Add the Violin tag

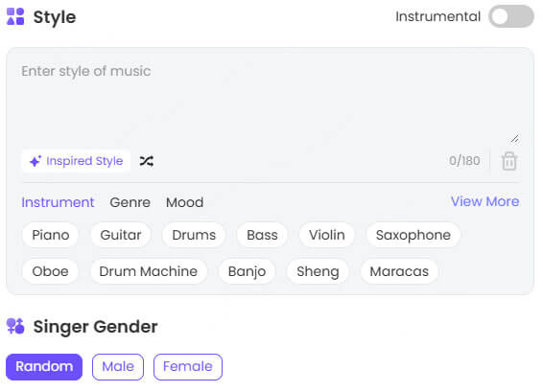(327, 235)
